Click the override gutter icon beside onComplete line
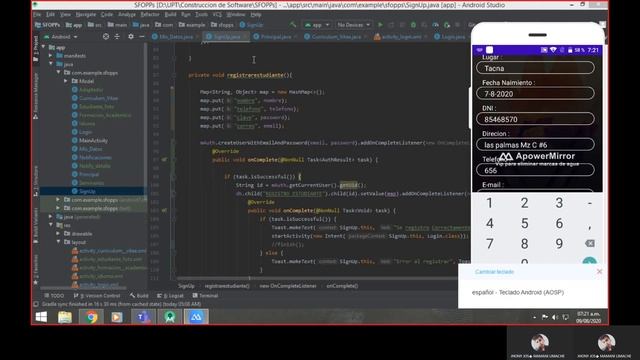 pyautogui.click(x=164, y=160)
